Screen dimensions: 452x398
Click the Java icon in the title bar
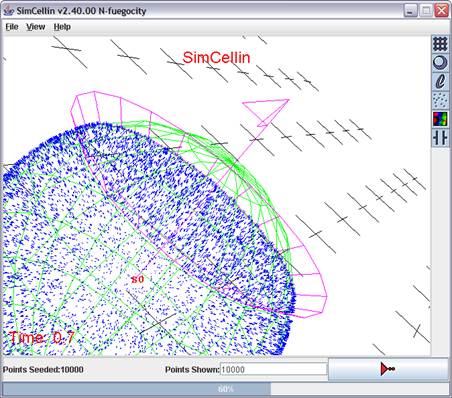tap(8, 11)
